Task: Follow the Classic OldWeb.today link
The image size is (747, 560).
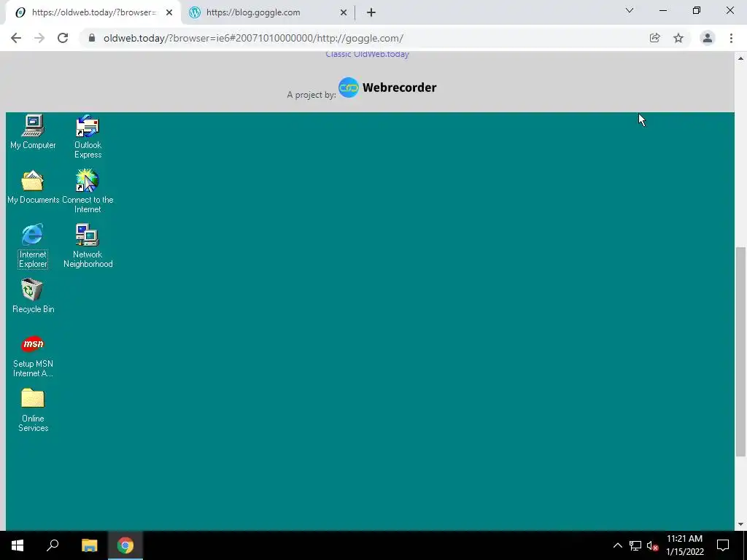Action: pos(368,54)
